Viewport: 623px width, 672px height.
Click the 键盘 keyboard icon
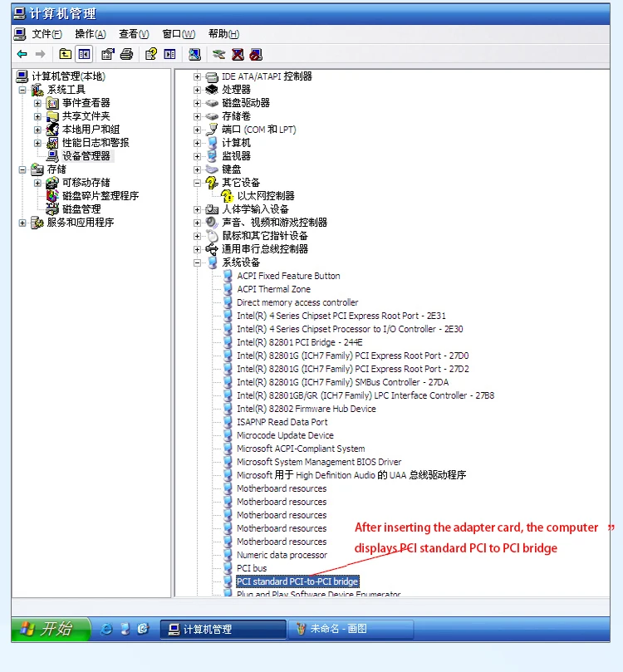click(x=212, y=169)
